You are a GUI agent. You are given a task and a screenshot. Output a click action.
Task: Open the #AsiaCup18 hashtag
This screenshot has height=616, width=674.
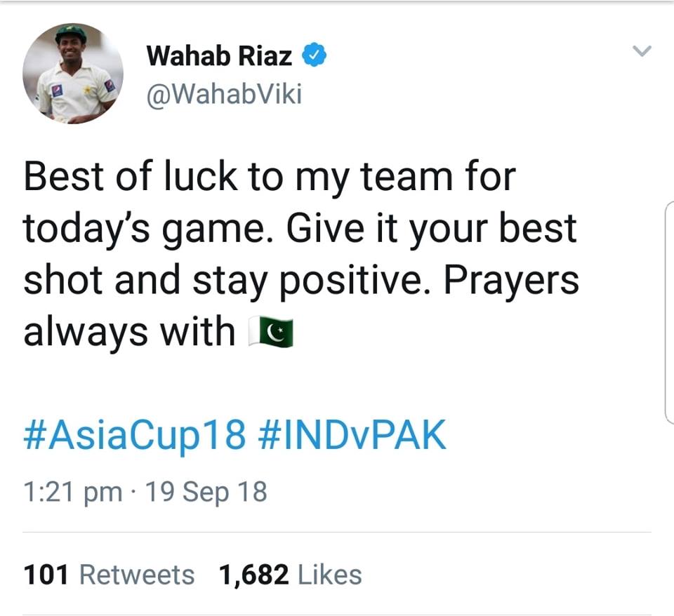pyautogui.click(x=135, y=436)
